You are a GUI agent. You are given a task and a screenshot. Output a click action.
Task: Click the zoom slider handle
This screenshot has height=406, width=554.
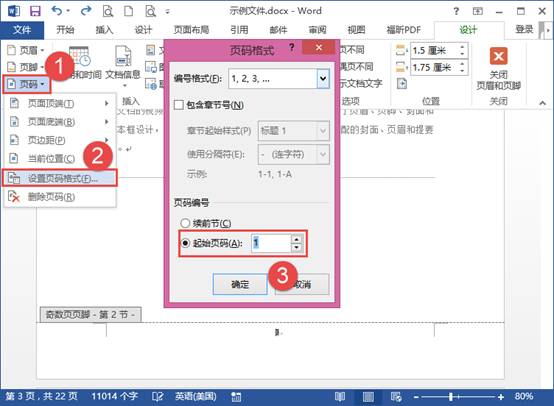(450, 397)
